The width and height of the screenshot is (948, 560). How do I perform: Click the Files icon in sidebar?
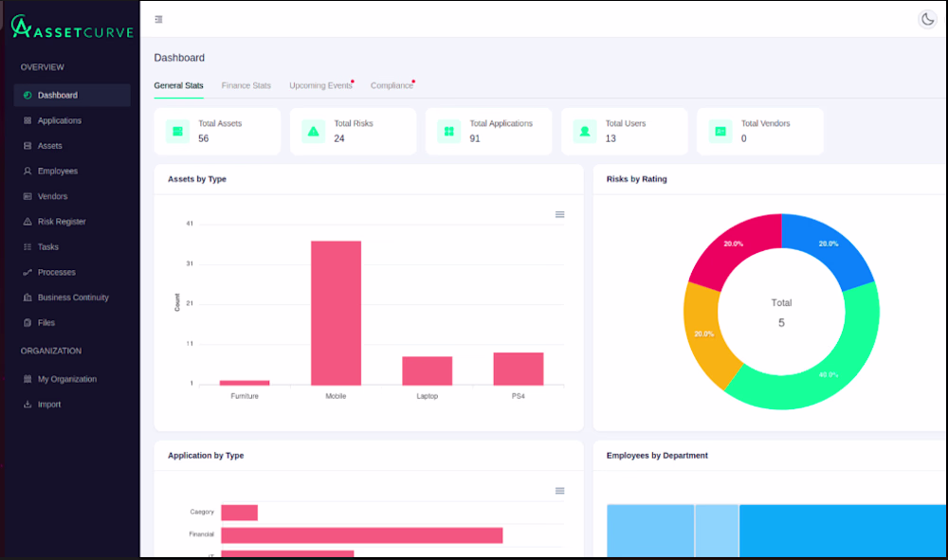tap(27, 322)
